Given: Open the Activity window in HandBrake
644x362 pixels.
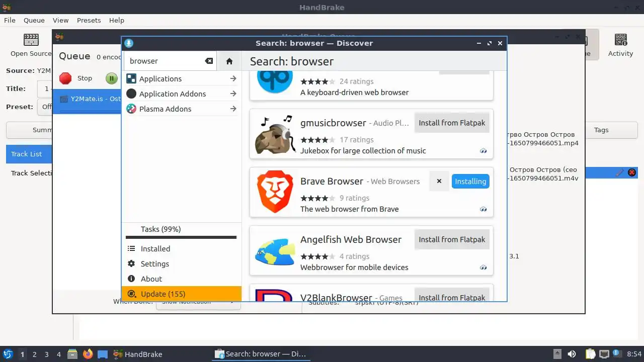Looking at the screenshot, I should click(x=620, y=45).
